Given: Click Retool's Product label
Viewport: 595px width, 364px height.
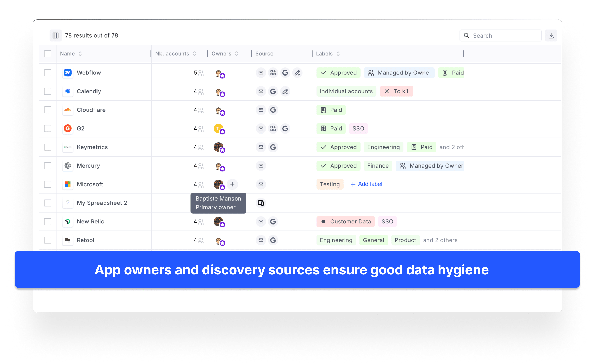Looking at the screenshot, I should tap(405, 240).
